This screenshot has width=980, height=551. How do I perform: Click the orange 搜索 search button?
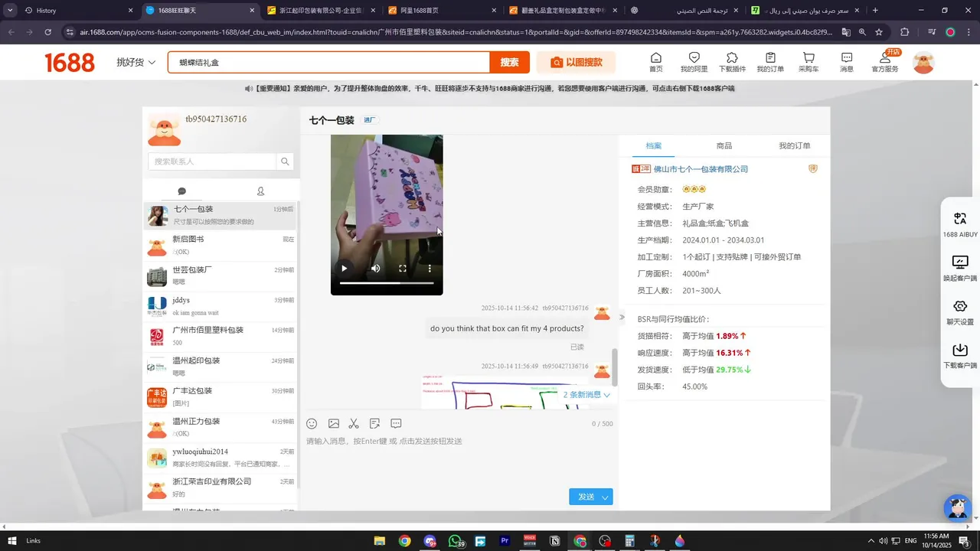[509, 63]
